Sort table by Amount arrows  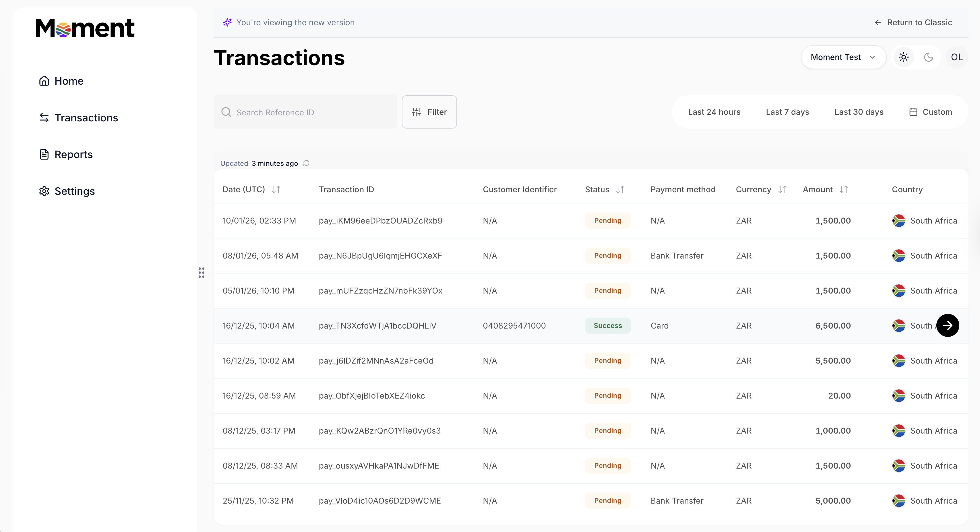pos(844,189)
